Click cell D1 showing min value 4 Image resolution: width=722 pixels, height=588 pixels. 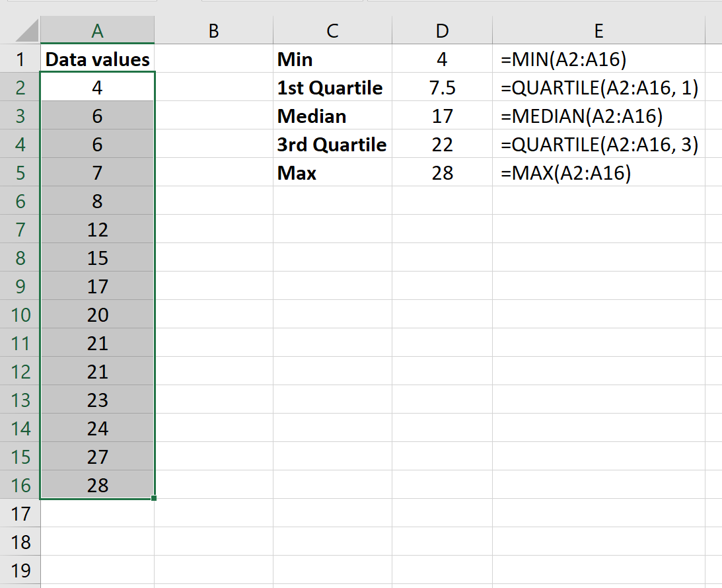coord(442,59)
